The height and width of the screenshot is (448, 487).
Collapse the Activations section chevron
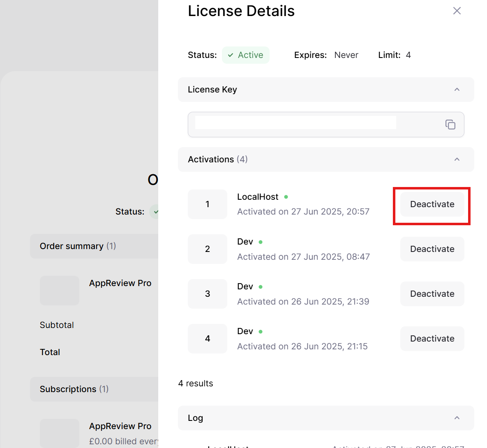pos(457,159)
